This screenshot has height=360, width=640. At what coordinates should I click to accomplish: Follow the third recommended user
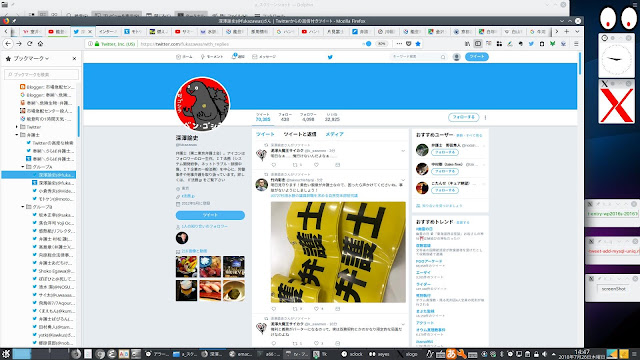445,190
